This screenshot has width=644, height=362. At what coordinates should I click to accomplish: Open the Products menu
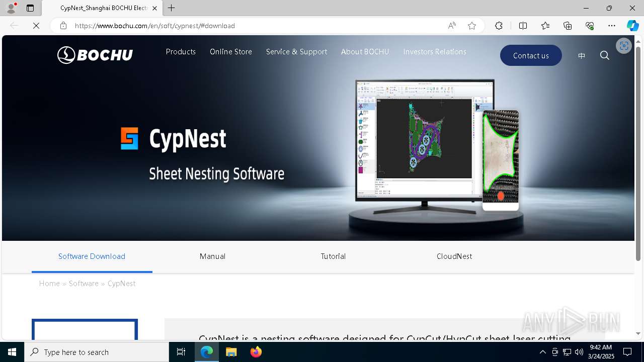(181, 52)
